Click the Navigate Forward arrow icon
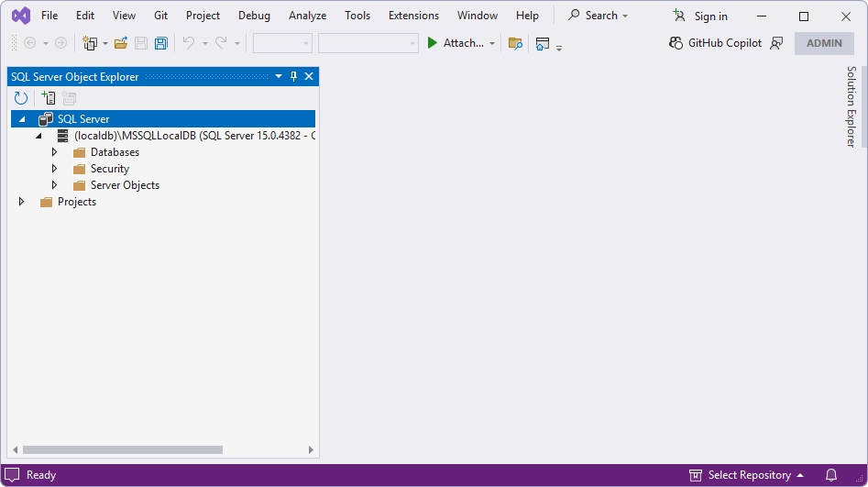 coord(60,43)
